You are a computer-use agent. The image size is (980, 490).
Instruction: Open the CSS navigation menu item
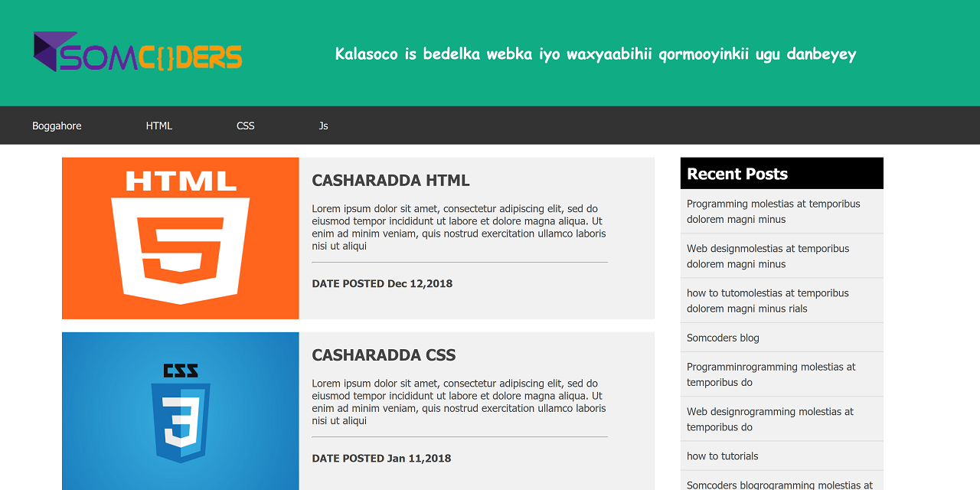tap(245, 125)
